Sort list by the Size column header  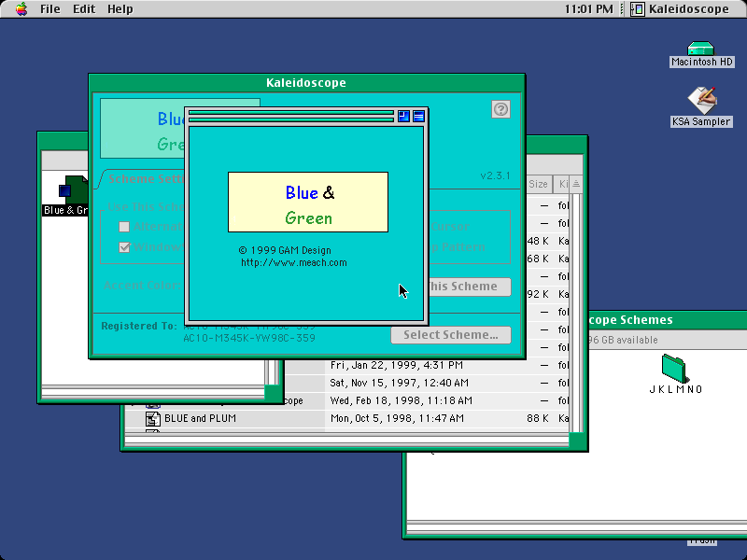(x=539, y=184)
